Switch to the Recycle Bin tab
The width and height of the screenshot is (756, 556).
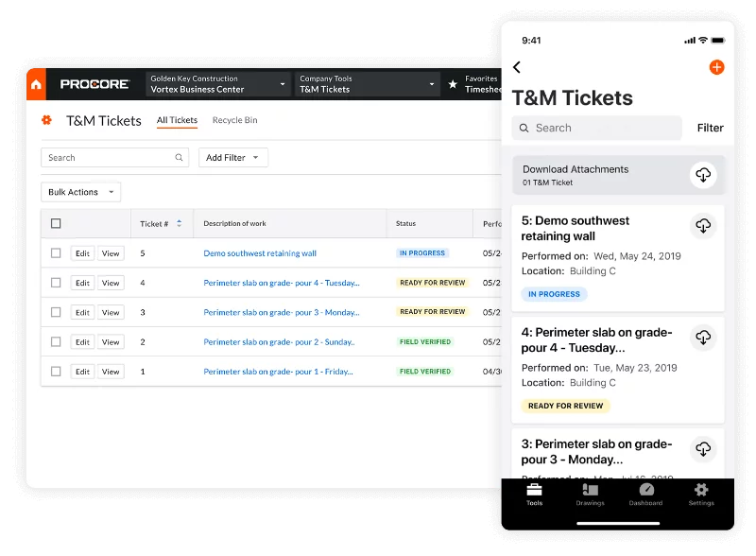234,120
